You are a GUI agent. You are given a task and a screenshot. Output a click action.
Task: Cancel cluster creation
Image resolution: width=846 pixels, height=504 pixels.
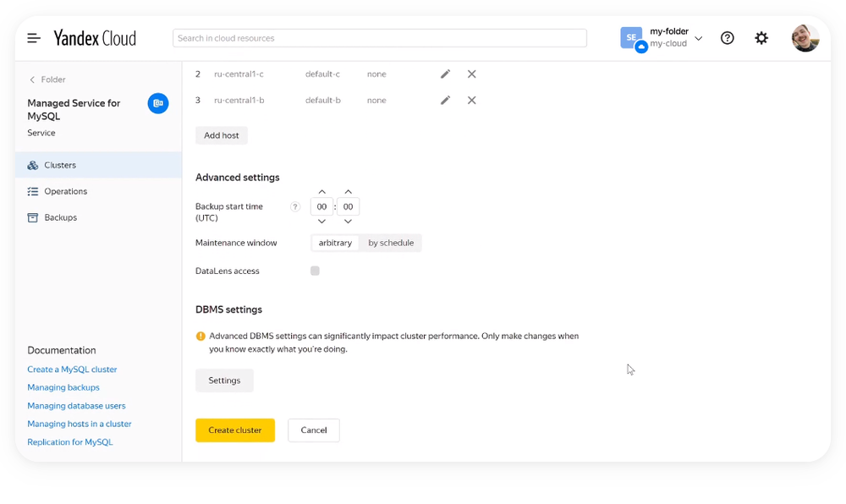click(x=314, y=430)
